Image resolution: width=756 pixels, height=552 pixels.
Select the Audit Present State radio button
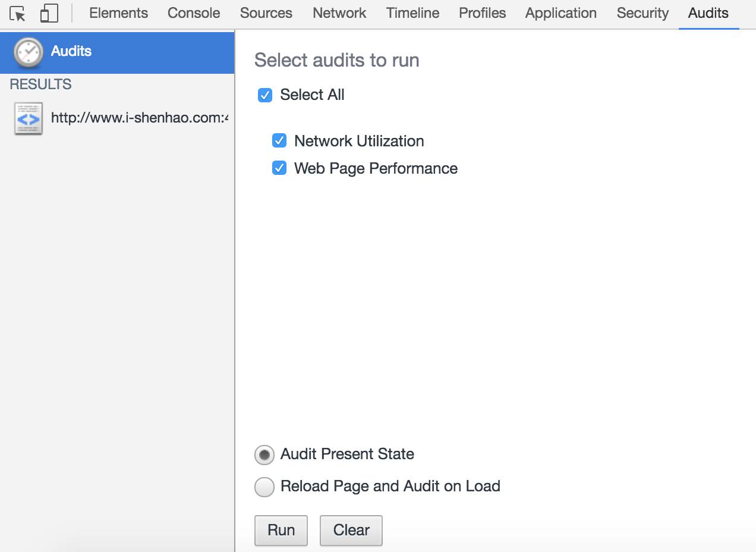coord(264,454)
